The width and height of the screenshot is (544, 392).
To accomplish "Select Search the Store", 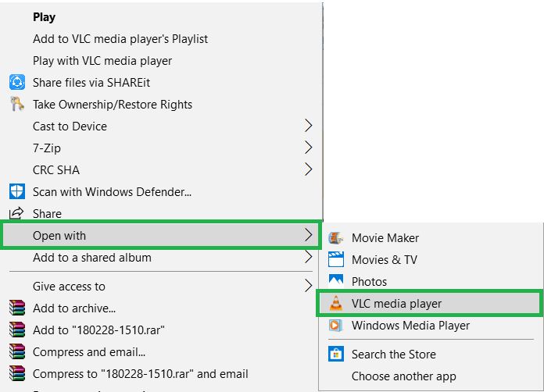I will point(394,355).
